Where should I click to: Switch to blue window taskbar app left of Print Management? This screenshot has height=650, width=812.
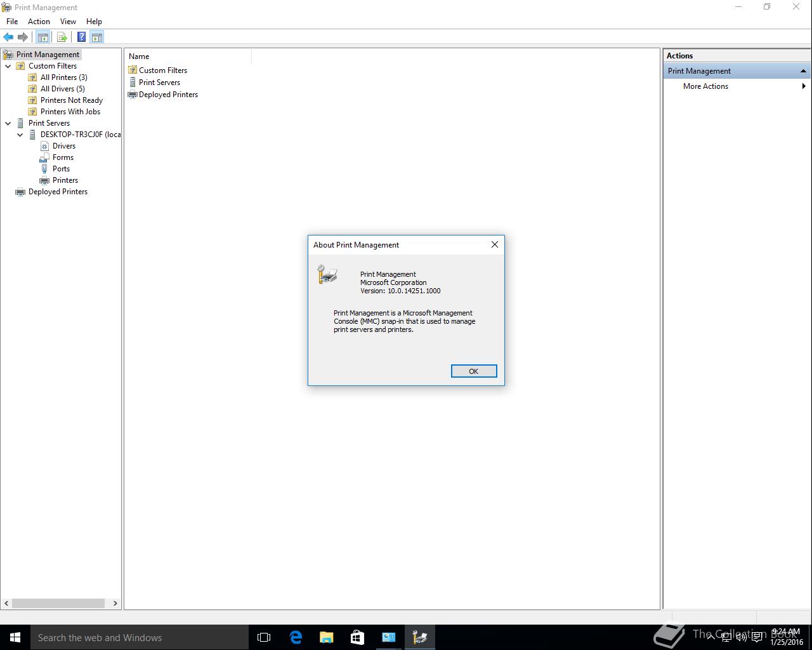(388, 637)
